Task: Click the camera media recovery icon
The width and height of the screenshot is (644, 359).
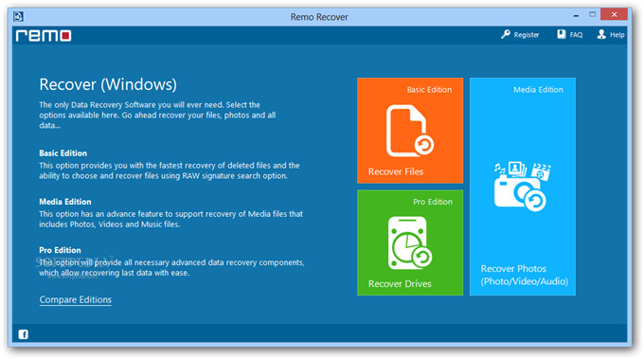Action: click(523, 186)
